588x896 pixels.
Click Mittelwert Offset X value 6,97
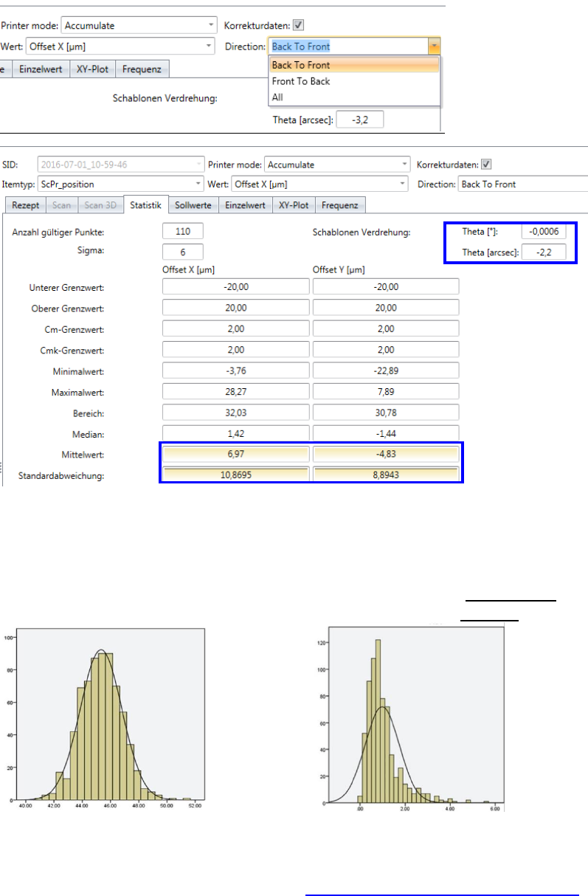point(235,454)
